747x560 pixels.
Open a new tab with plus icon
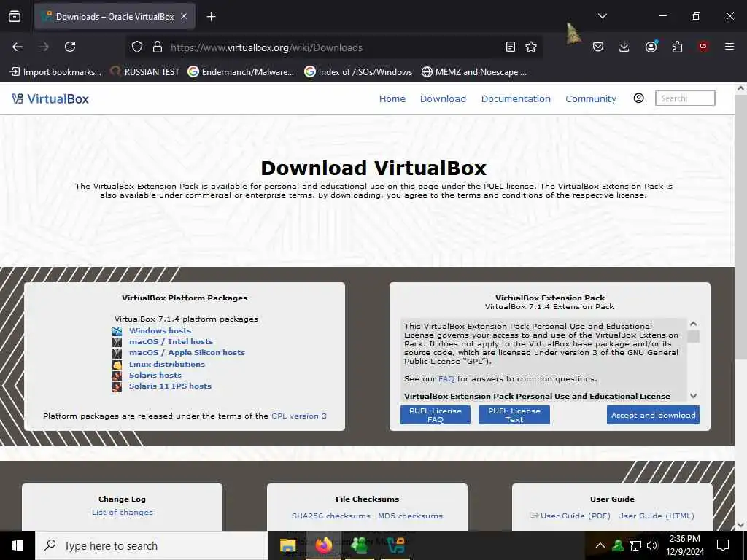212,17
